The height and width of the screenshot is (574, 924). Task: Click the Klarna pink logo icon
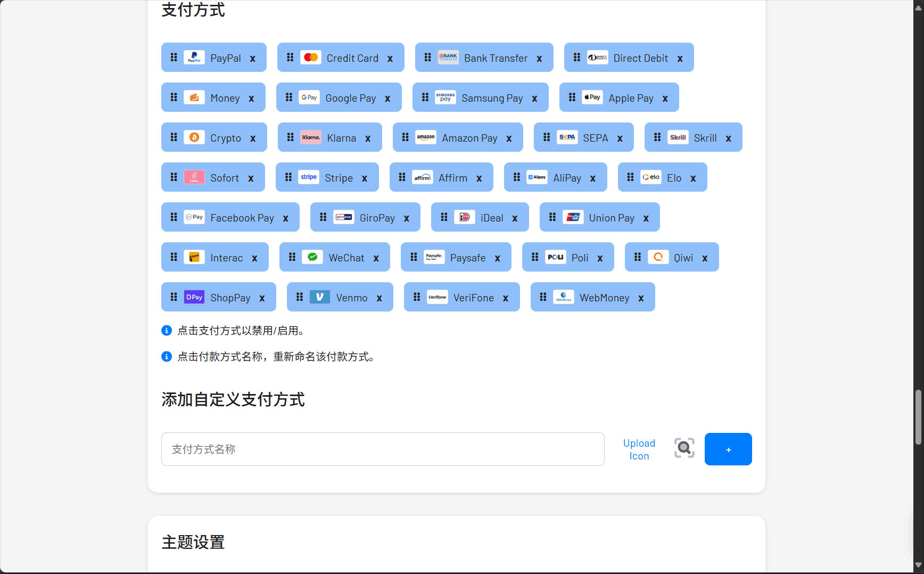click(311, 137)
